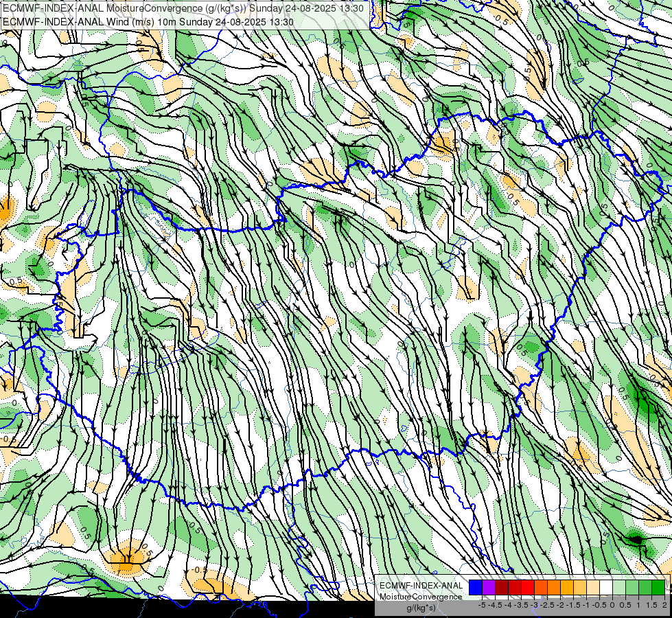Click the 1.5 tick label on the legend

pos(652,605)
